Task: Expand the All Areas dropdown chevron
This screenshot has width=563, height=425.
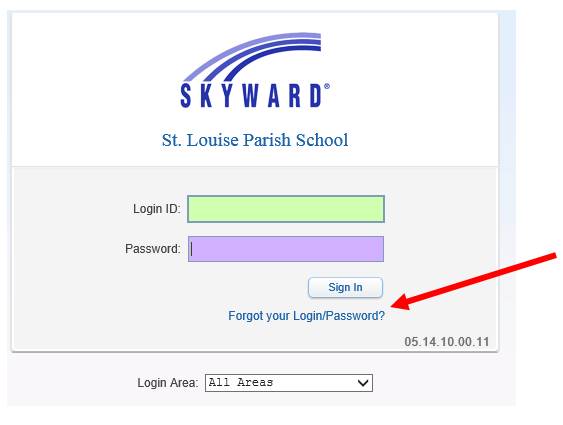Action: point(363,383)
